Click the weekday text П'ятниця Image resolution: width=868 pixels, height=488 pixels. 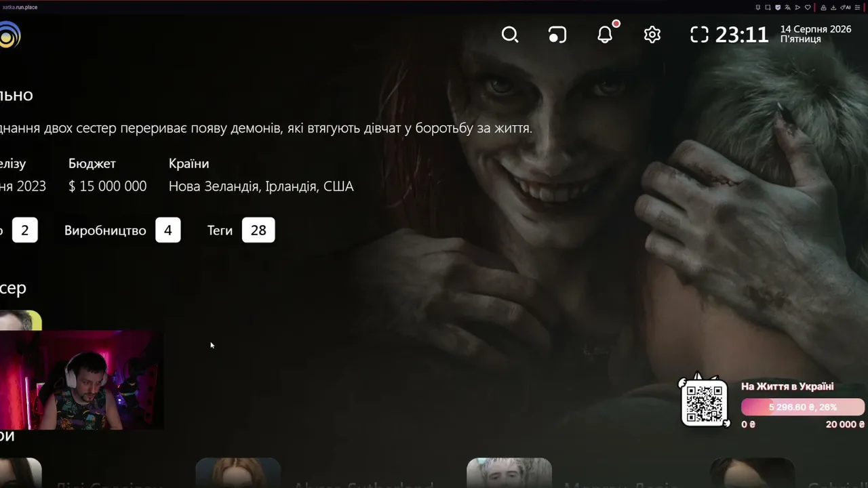pos(801,39)
